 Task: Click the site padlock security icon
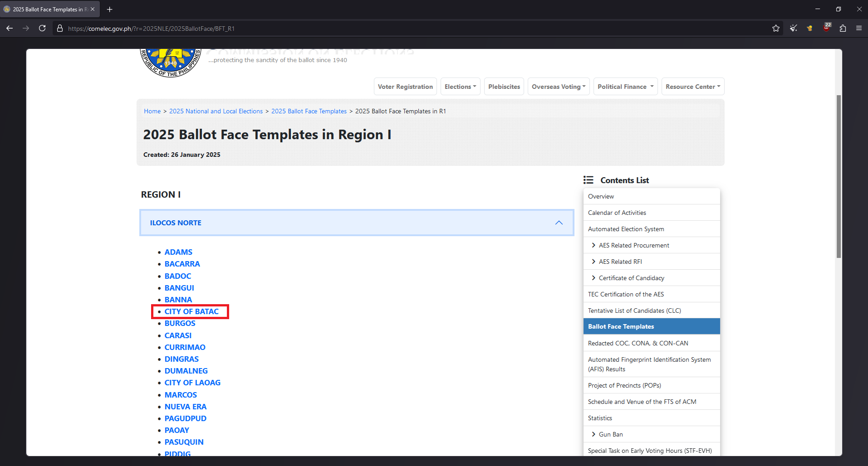click(59, 28)
